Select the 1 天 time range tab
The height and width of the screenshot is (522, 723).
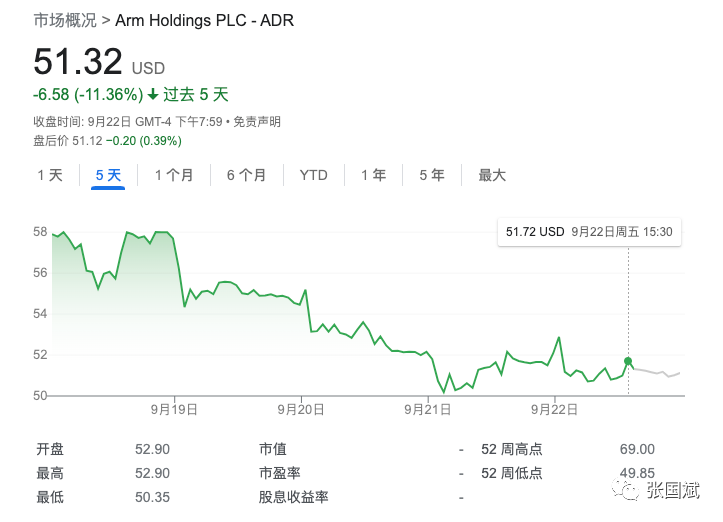50,175
